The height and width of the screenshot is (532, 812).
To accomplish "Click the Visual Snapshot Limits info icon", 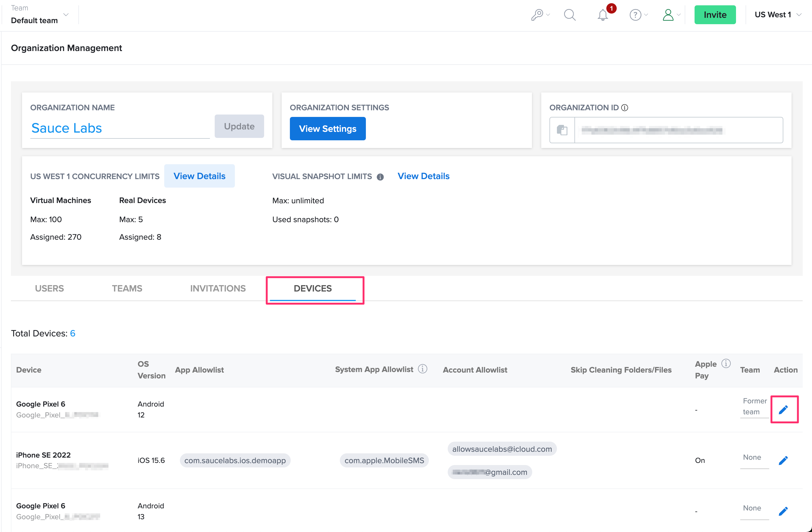I will tap(381, 177).
